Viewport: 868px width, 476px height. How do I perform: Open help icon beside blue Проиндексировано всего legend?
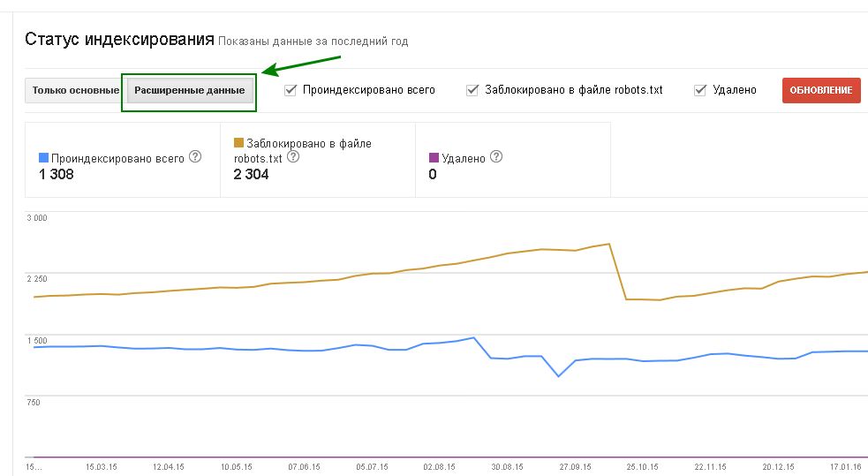[196, 157]
